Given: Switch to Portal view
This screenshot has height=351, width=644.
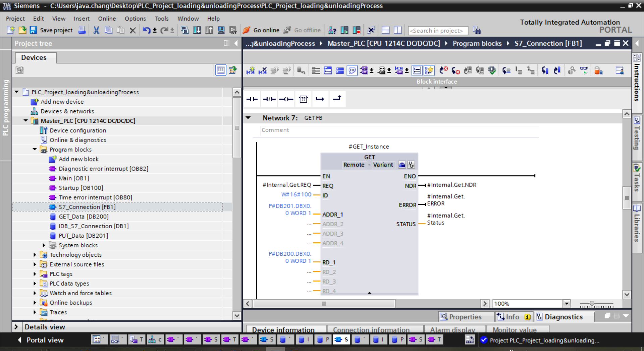Looking at the screenshot, I should (41, 340).
